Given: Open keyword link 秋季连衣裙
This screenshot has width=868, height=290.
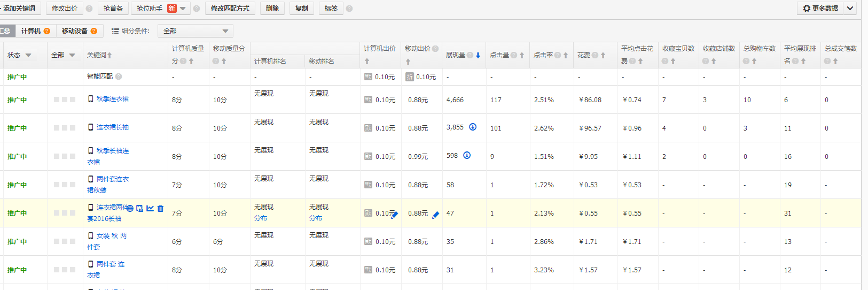Looking at the screenshot, I should (x=113, y=99).
